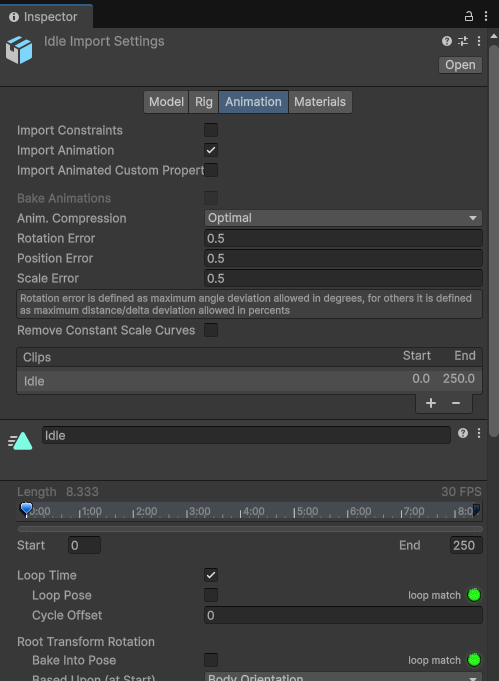Open the Anim. Compression dropdown
The width and height of the screenshot is (499, 681).
343,218
